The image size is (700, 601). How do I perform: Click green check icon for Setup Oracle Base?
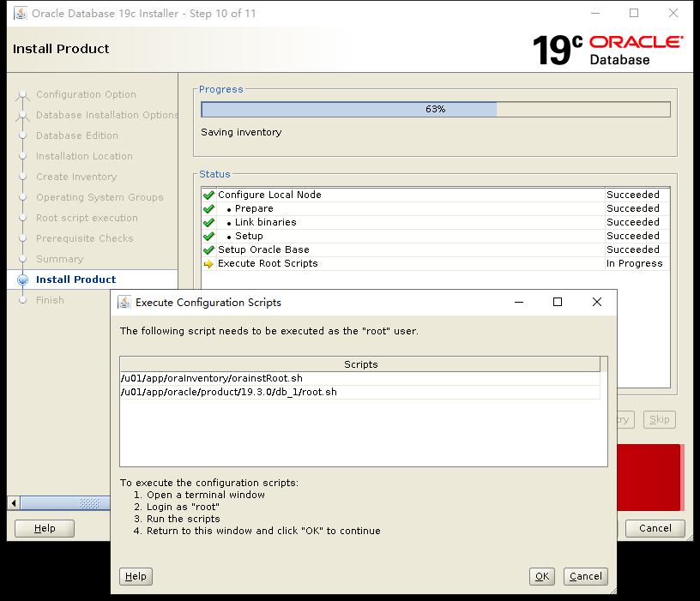208,249
